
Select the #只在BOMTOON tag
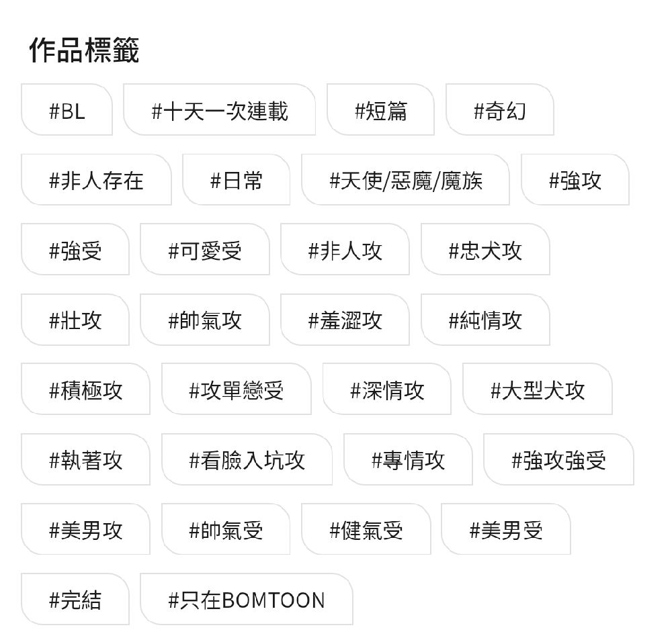[x=246, y=599]
